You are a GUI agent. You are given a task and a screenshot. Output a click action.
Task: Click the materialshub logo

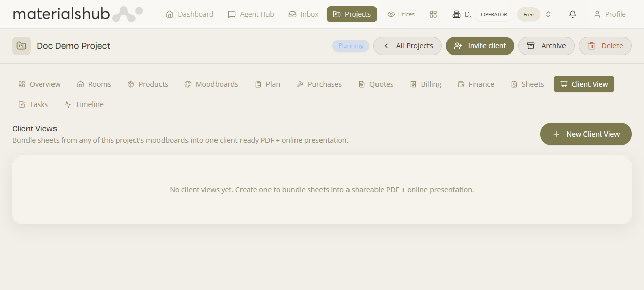coord(77,14)
